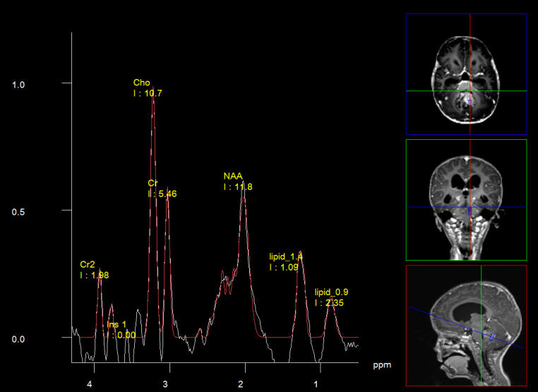The width and height of the screenshot is (538, 392).
Task: Click the 0.5 value on vertical axis
Action: (18, 212)
